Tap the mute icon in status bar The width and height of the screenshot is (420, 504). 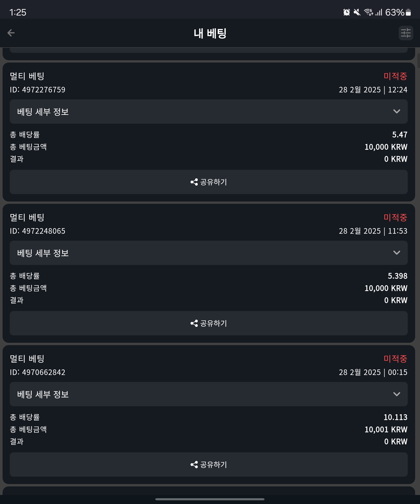pos(357,12)
